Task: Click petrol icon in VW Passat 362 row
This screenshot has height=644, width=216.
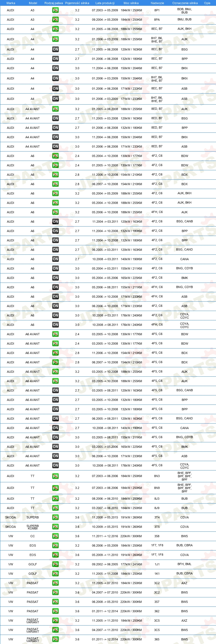Action: pyautogui.click(x=55, y=611)
